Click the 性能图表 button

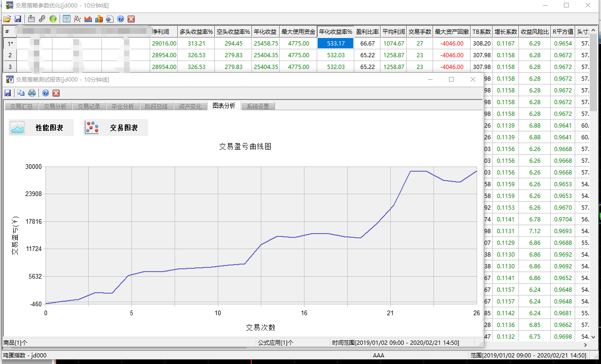[x=41, y=128]
